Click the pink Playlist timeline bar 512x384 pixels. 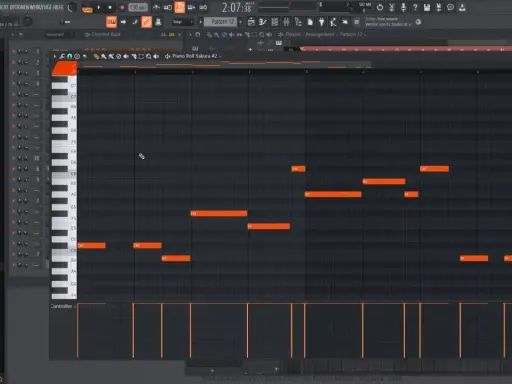point(406,49)
